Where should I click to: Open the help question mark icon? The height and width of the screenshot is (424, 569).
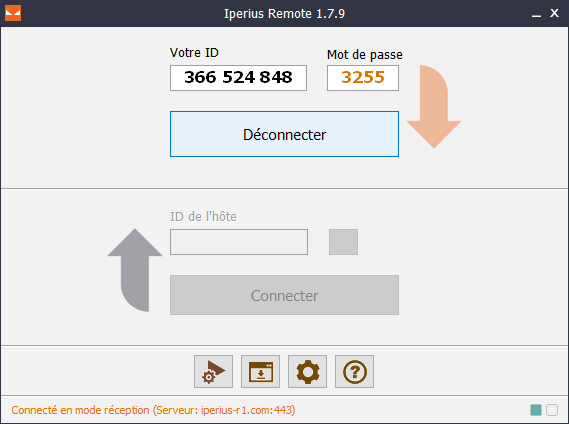click(x=355, y=371)
